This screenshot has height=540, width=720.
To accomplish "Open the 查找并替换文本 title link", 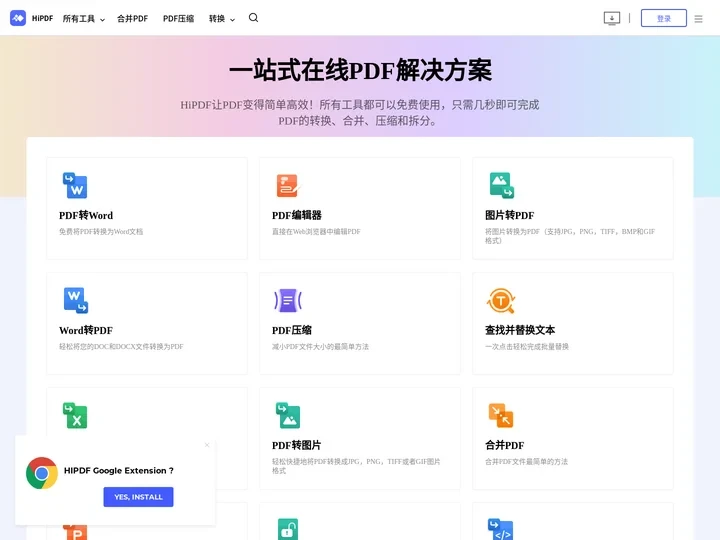I will pos(520,330).
